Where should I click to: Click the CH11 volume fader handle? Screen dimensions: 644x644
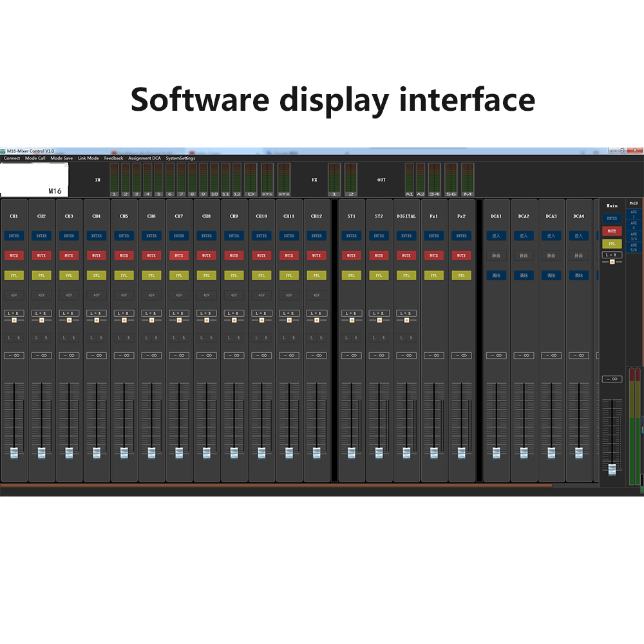point(289,453)
